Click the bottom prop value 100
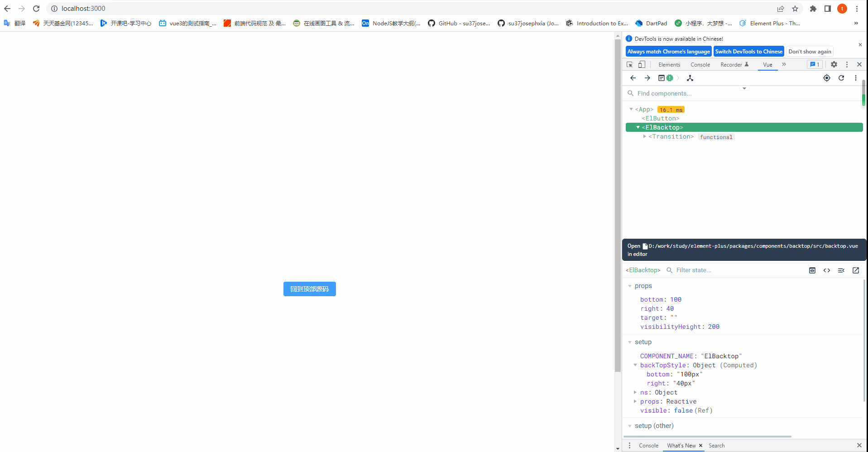The height and width of the screenshot is (452, 868). point(676,299)
